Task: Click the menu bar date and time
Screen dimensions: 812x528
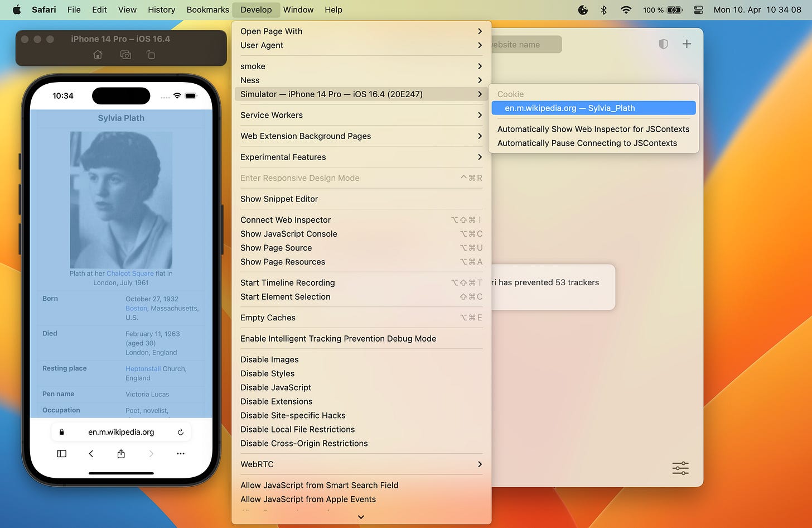Action: click(757, 9)
